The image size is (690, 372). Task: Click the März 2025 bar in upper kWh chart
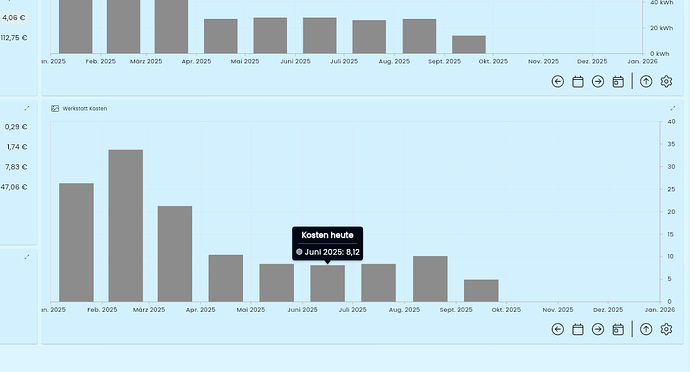171,26
